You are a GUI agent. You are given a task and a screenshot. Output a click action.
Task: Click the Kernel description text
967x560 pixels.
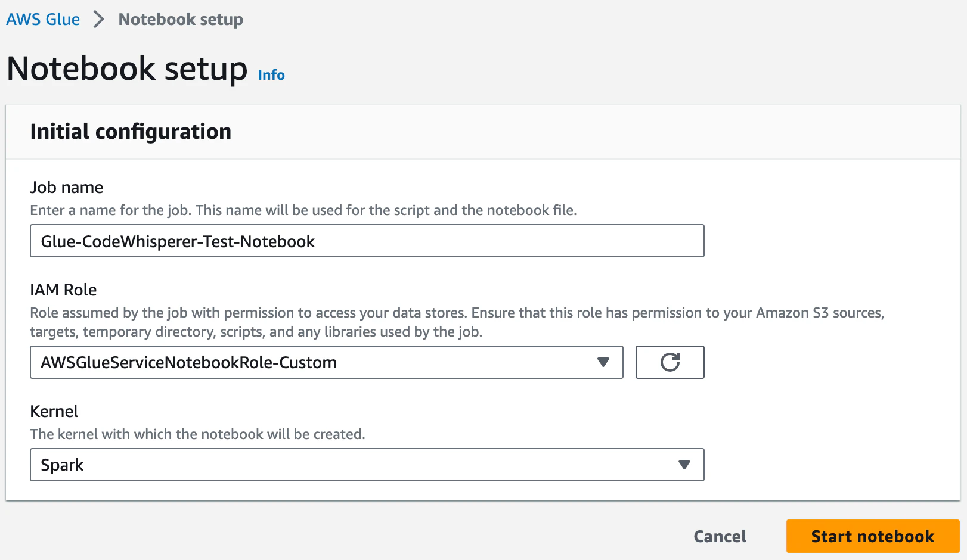(x=197, y=434)
